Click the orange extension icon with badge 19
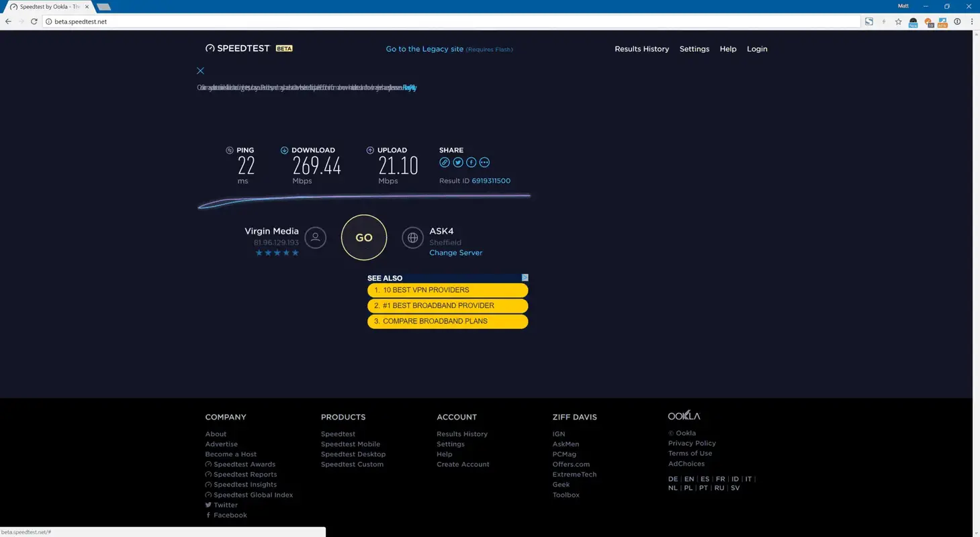The image size is (980, 537). [928, 22]
